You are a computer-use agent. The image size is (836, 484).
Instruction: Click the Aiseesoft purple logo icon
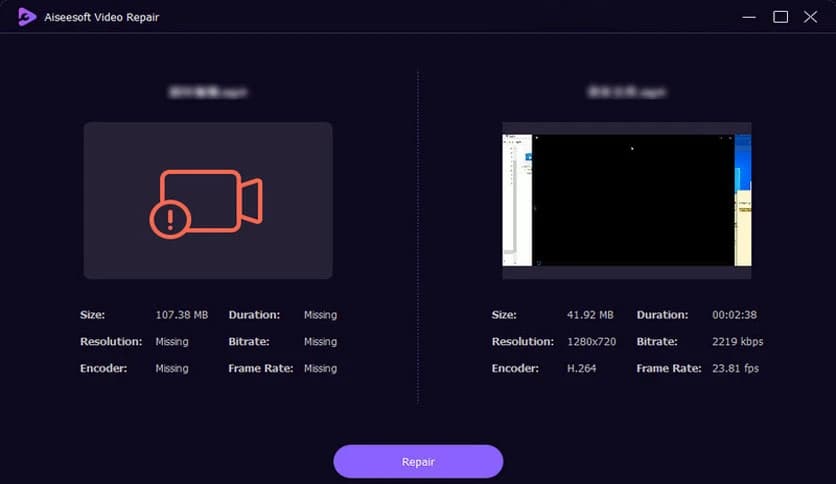pos(27,17)
